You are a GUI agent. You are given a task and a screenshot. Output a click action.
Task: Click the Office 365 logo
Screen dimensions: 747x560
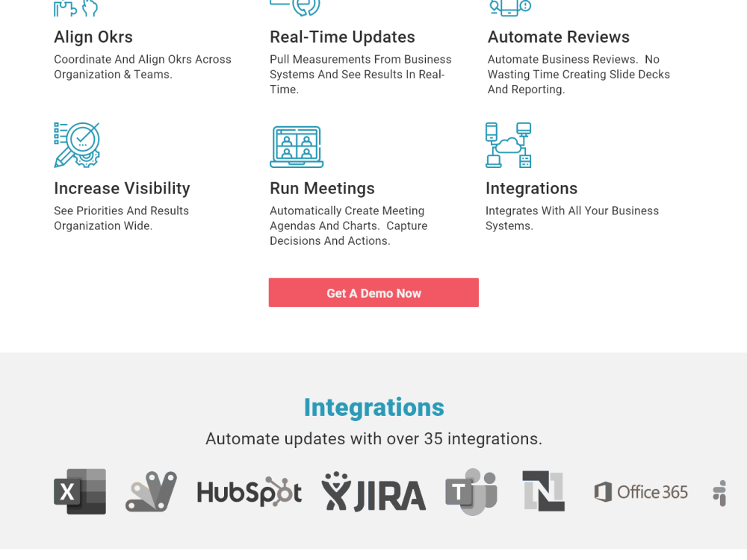click(x=641, y=492)
